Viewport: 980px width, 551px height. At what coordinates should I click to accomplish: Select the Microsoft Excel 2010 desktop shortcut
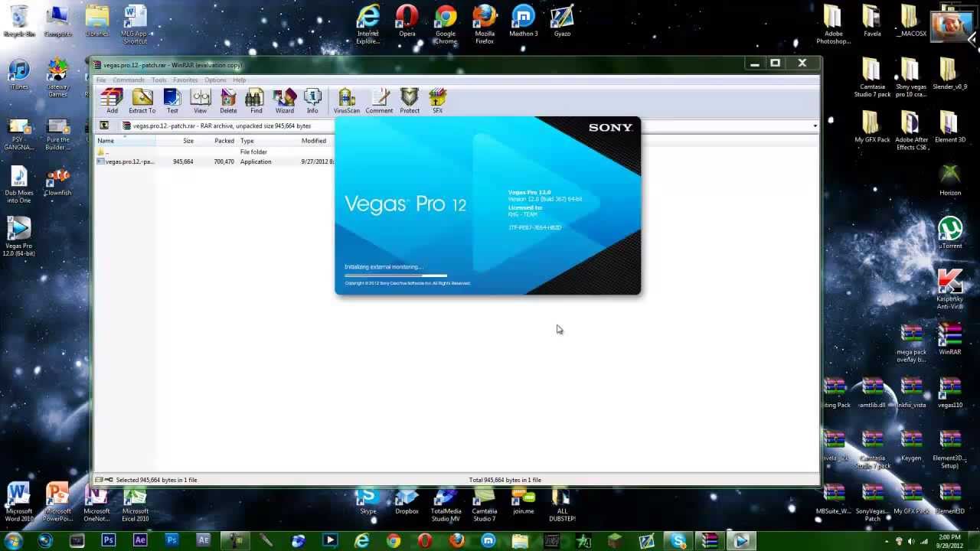point(136,504)
